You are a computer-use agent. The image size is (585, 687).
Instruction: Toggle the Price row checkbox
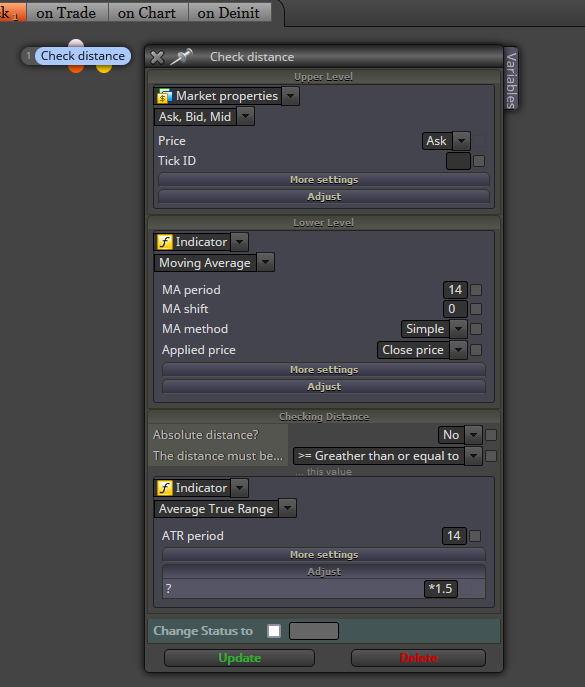[479, 141]
